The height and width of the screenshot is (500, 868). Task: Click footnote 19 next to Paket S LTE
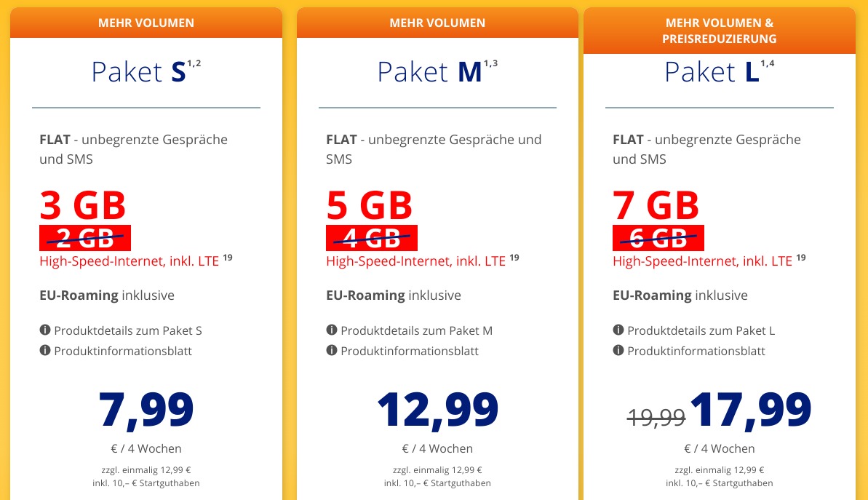[x=228, y=258]
